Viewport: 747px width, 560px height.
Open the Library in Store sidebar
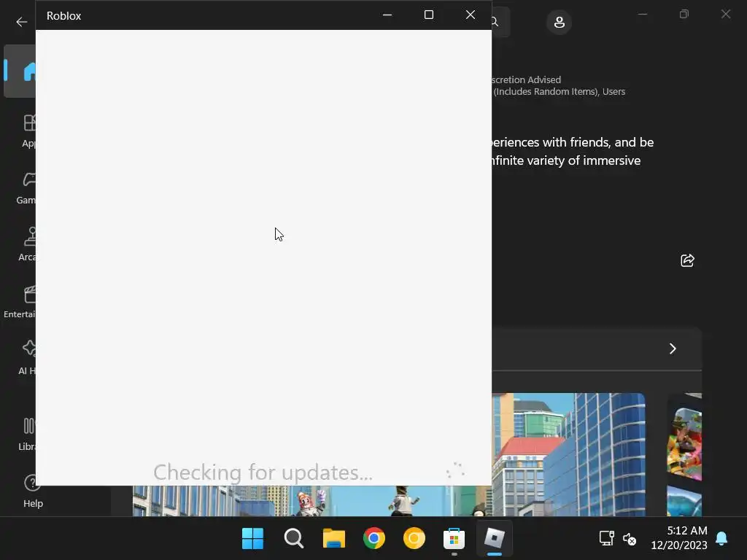coord(27,434)
